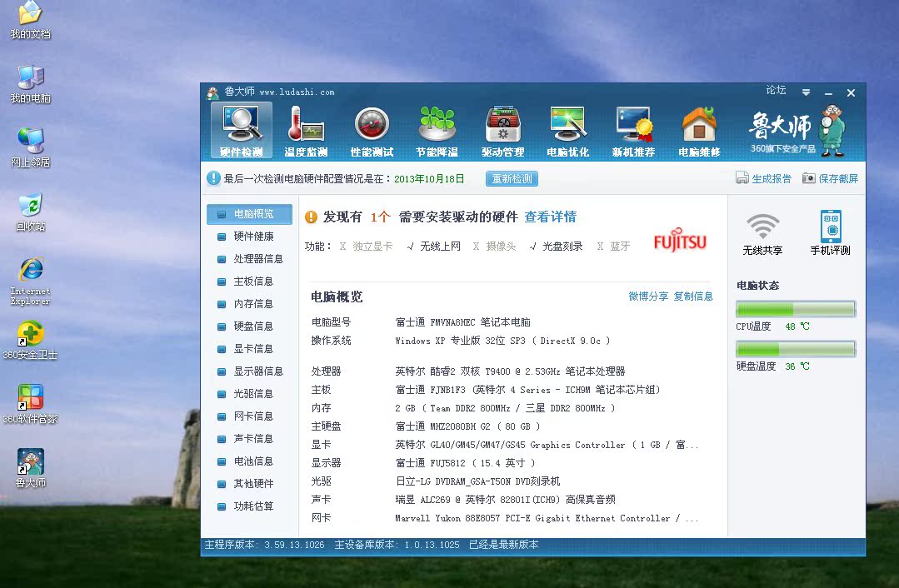Open the 性能测试 performance test
Viewport: 899px width, 588px height.
coord(372,132)
